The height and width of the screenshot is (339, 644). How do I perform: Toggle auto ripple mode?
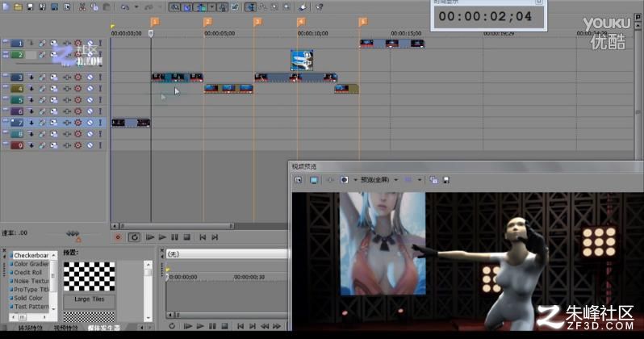[x=201, y=6]
